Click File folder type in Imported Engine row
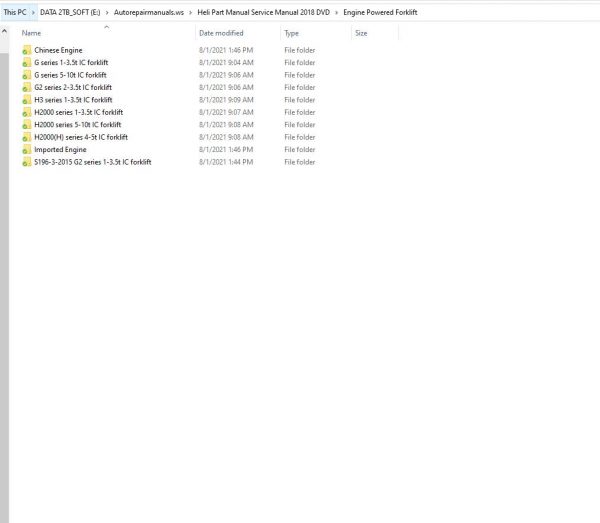Viewport: 600px width, 523px height. click(x=300, y=150)
